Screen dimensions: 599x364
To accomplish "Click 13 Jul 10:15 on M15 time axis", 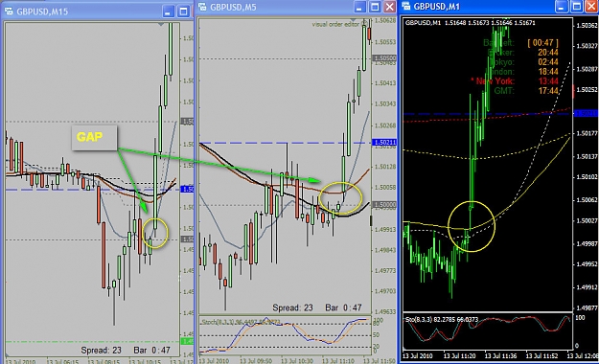I will click(x=145, y=361).
